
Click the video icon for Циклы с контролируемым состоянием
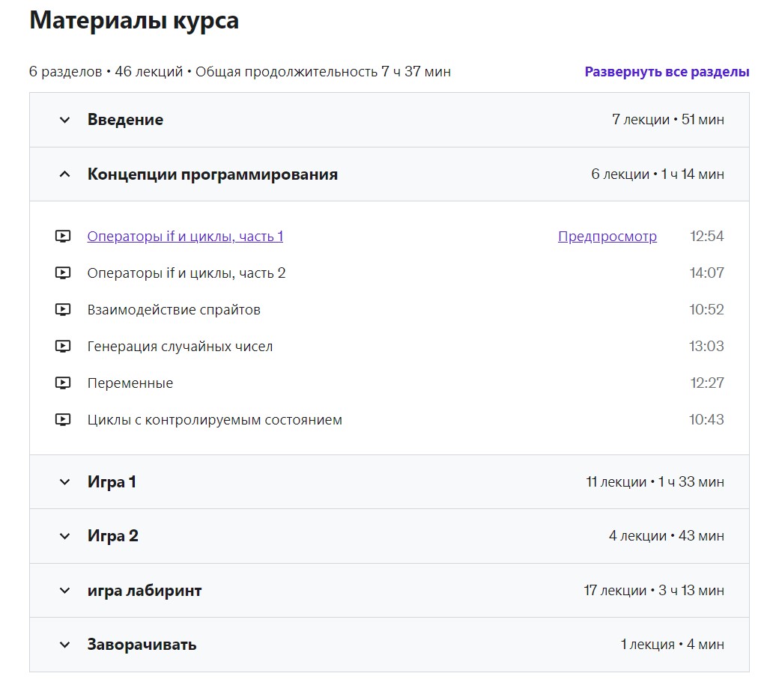click(64, 419)
